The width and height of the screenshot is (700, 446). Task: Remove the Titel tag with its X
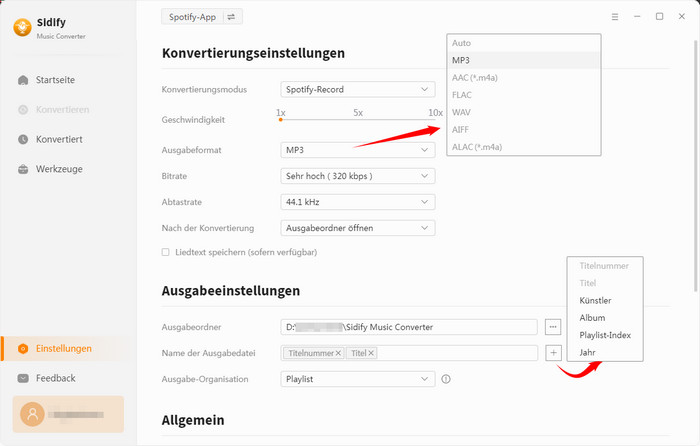pos(371,353)
